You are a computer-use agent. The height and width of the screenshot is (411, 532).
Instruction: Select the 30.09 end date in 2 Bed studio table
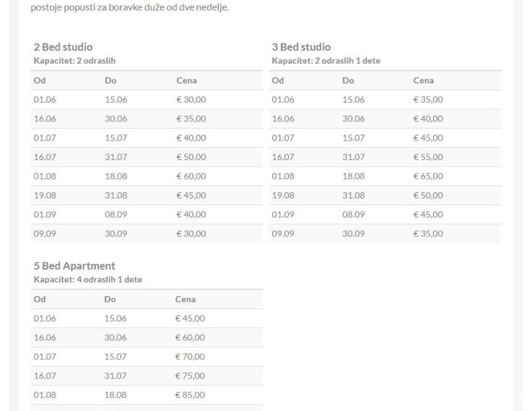pos(116,234)
